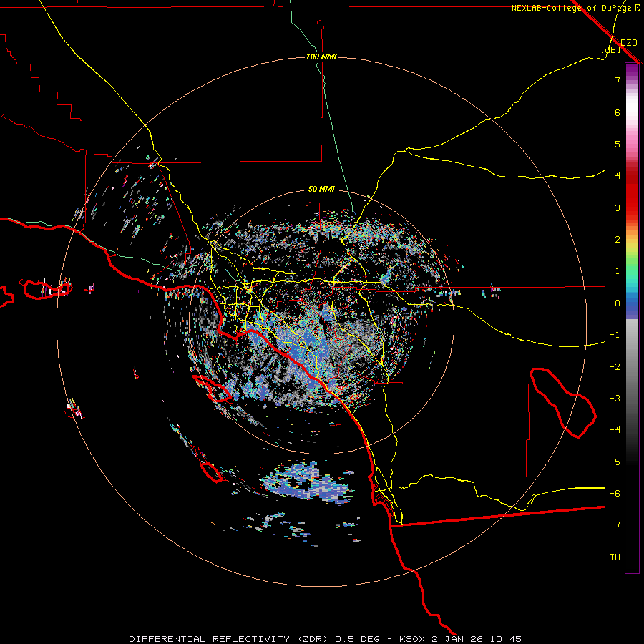Viewport: 644px width, 644px height.
Task: Click the 6 dB label on the color scale
Action: (618, 112)
